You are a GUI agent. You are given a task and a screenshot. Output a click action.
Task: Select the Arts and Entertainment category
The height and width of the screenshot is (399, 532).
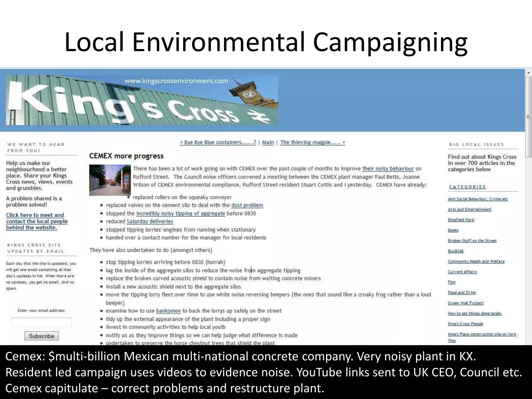tap(469, 209)
